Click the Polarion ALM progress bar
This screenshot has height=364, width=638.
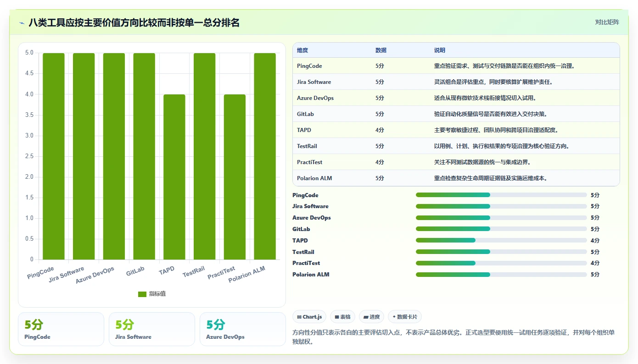click(x=501, y=275)
